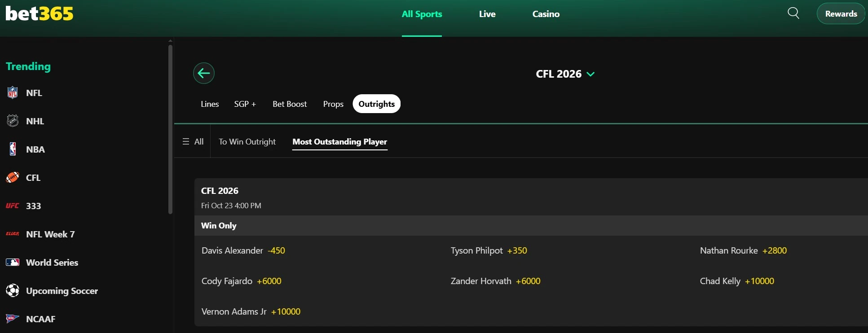
Task: Click the NBA logo icon
Action: [x=13, y=149]
